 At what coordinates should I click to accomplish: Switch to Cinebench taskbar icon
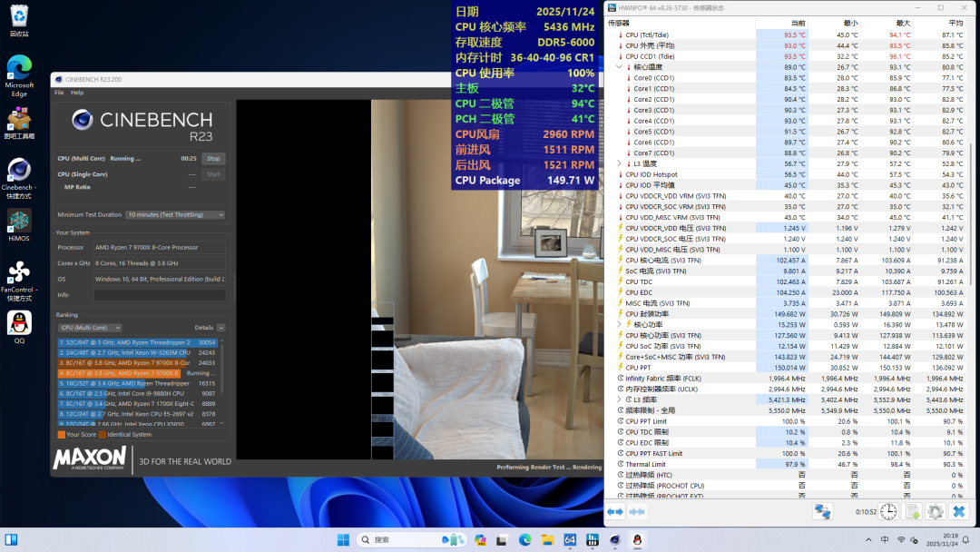click(615, 539)
